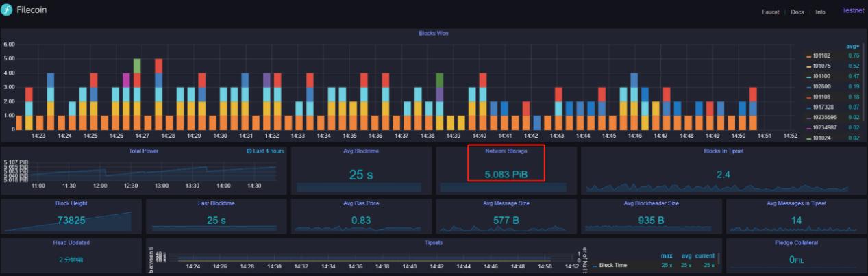Sort Tipsets legend by current column
The image size is (868, 276).
705,255
